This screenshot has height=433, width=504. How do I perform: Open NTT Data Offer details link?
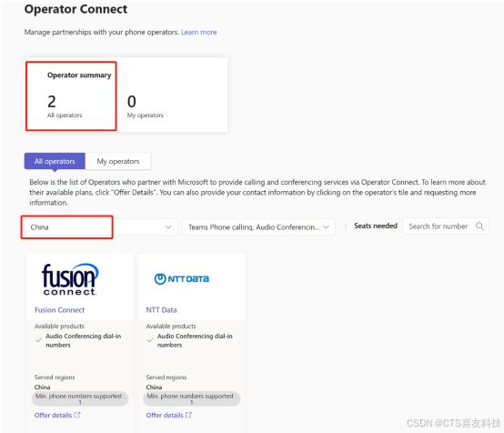coord(165,415)
